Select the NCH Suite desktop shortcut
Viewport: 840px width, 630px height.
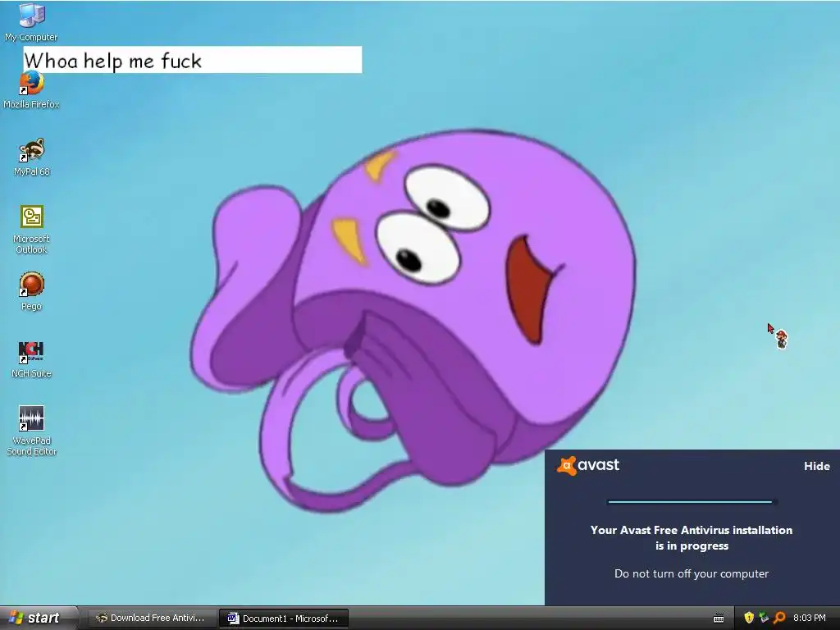pos(32,359)
